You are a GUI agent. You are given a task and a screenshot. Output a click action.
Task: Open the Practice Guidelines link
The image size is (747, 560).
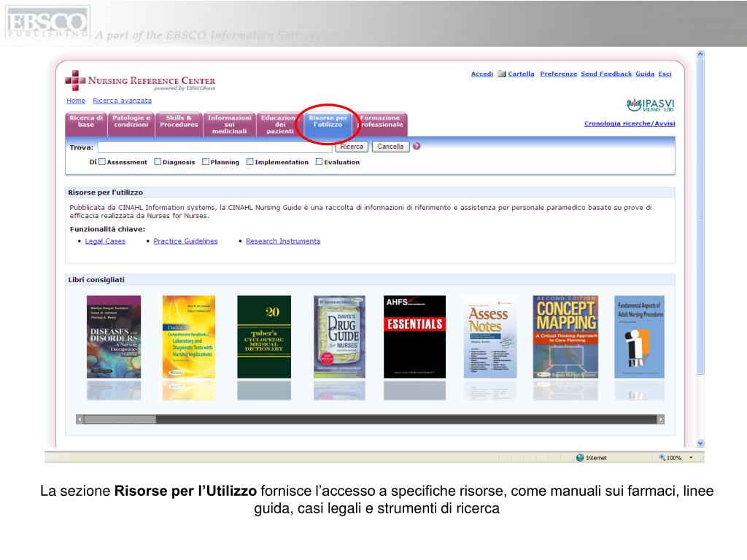(x=185, y=241)
